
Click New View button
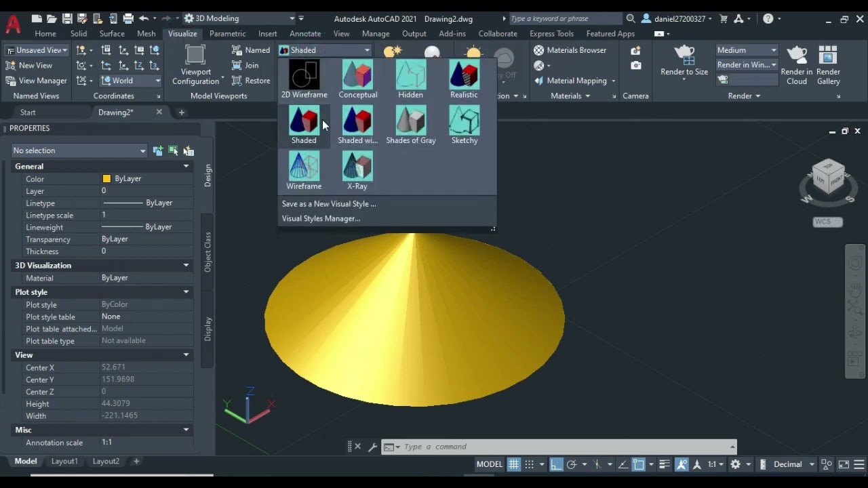coord(28,65)
